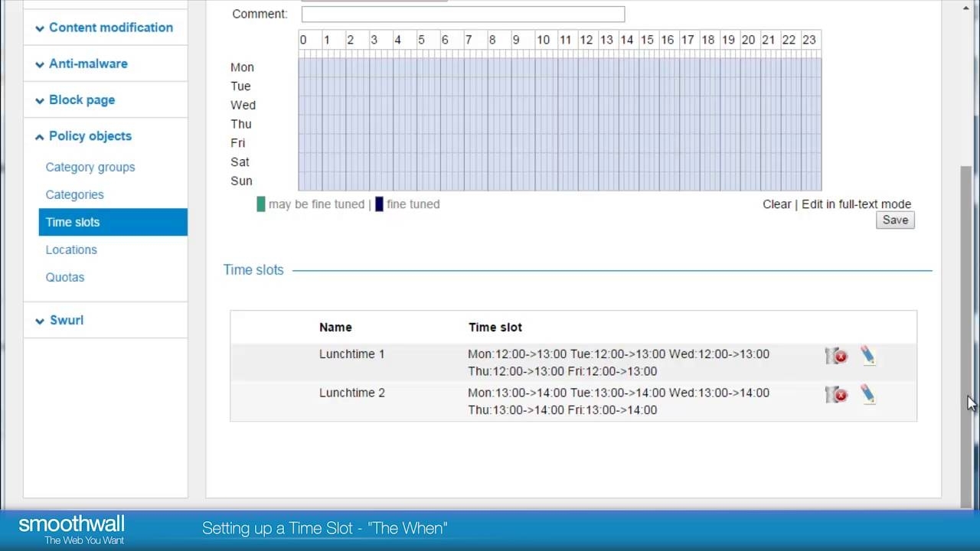This screenshot has height=551, width=980.
Task: Select the Mon row label
Action: click(x=242, y=67)
